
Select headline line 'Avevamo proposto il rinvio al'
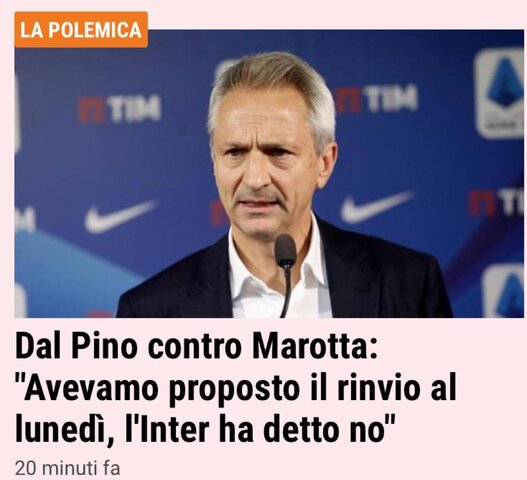236,388
